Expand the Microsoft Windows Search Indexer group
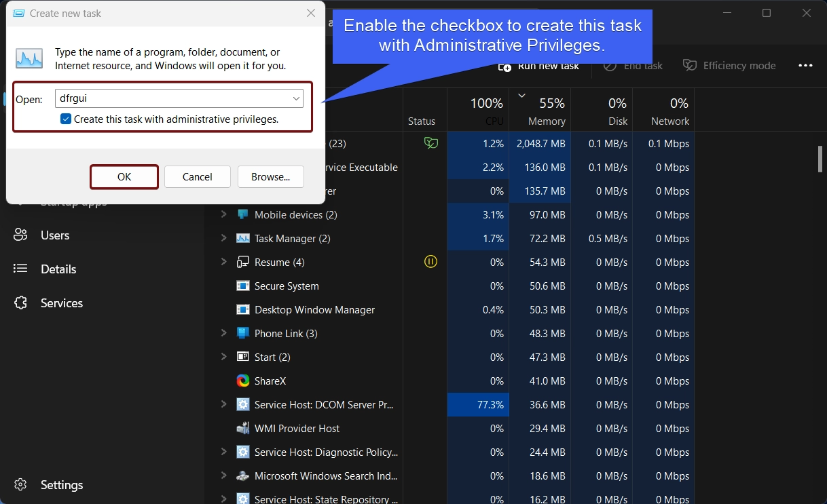827x504 pixels. (223, 476)
